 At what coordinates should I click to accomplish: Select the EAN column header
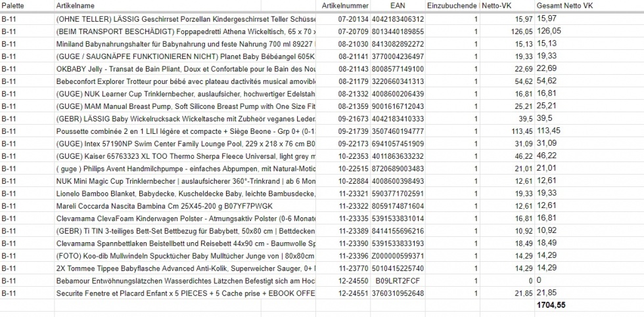[398, 6]
